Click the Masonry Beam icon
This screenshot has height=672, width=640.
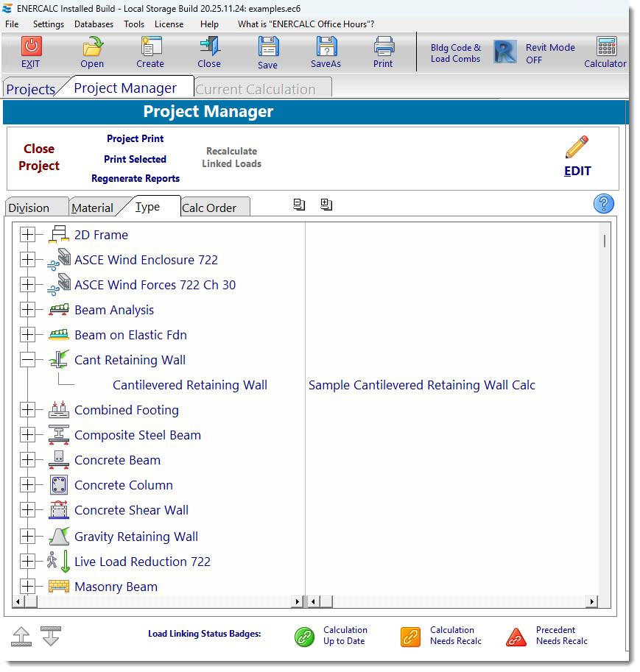(59, 587)
